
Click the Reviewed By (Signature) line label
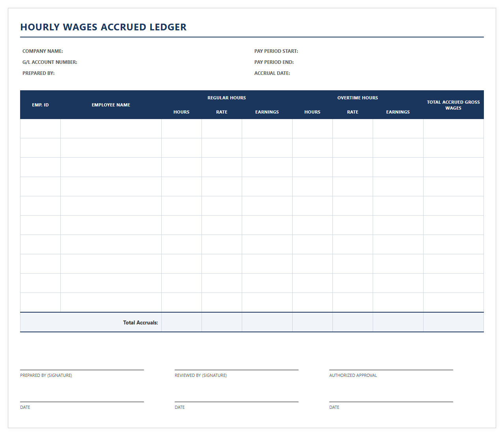[201, 375]
